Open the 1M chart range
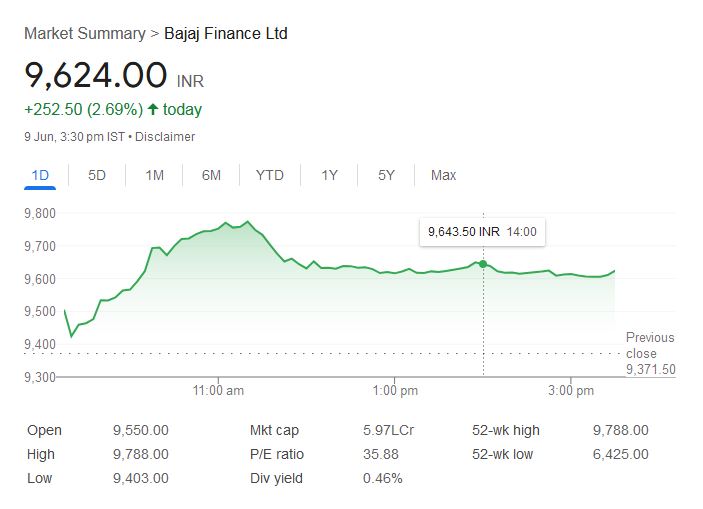 154,175
